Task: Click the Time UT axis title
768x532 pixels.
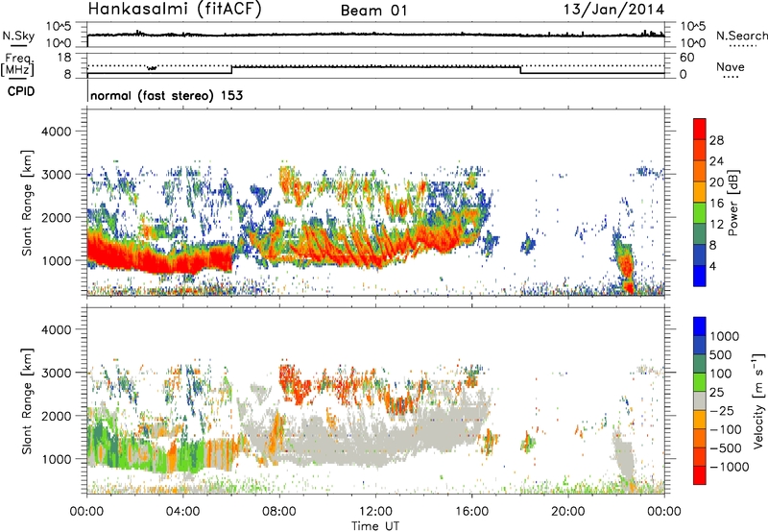Action: 375,526
